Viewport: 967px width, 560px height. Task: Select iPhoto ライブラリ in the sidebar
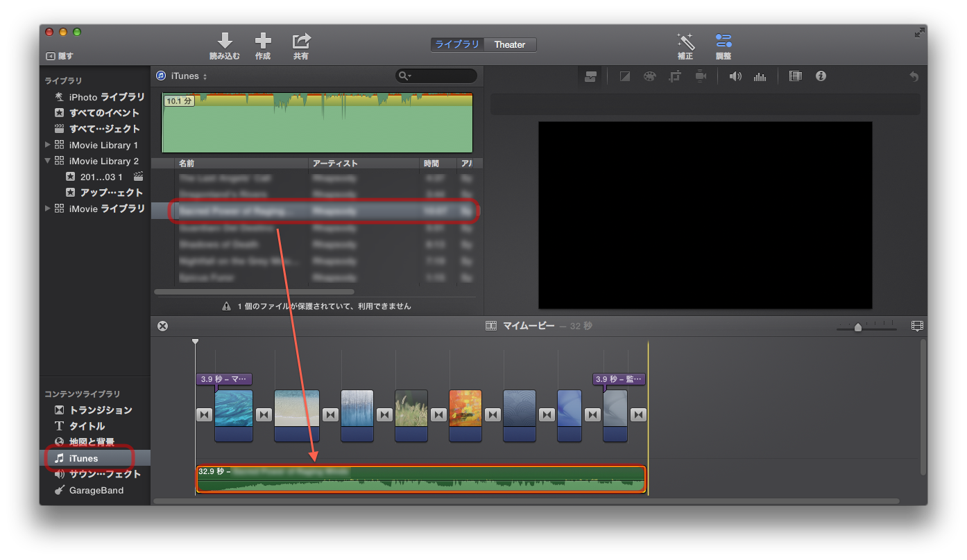99,97
